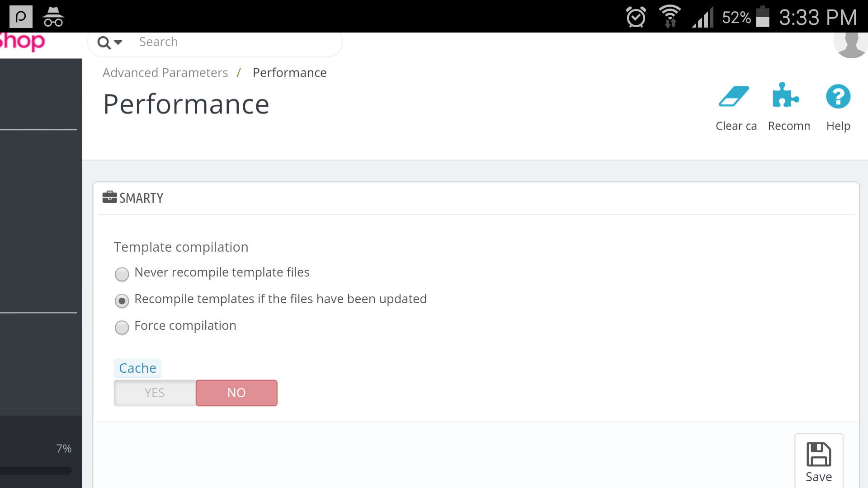The image size is (868, 488).
Task: Click the Cache label
Action: [x=137, y=368]
